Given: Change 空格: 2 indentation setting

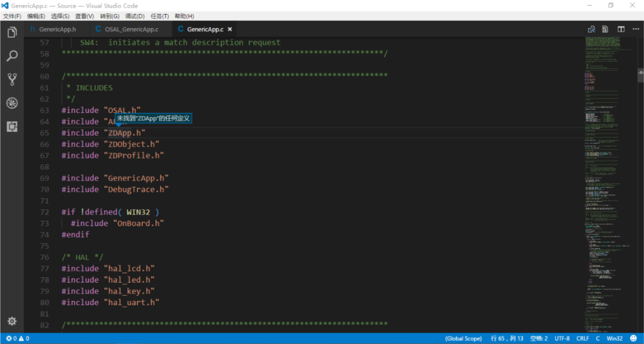Looking at the screenshot, I should pos(539,338).
